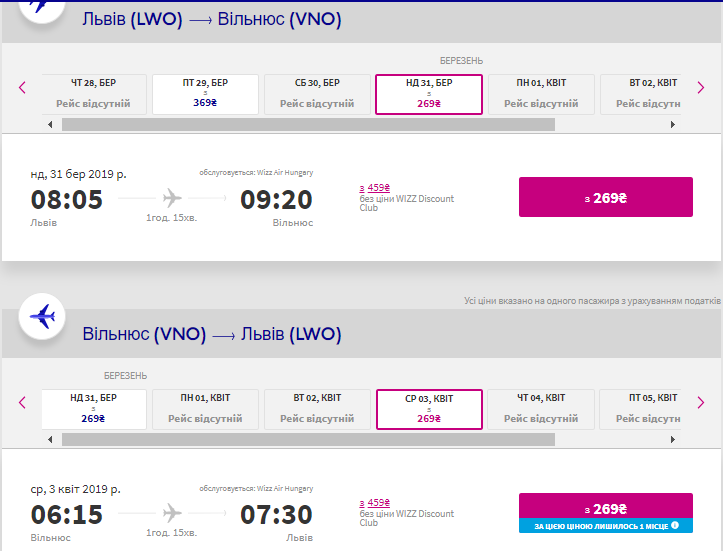Click right scroll arrow under return date carousel
The image size is (723, 551).
[x=673, y=439]
